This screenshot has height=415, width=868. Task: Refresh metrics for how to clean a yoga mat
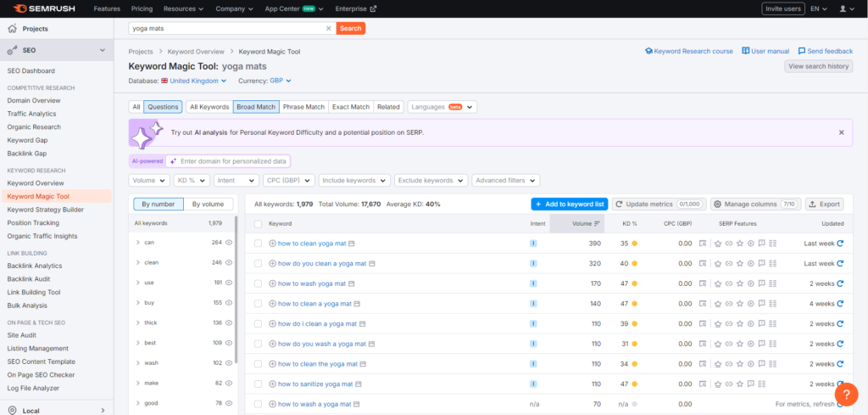[840, 304]
